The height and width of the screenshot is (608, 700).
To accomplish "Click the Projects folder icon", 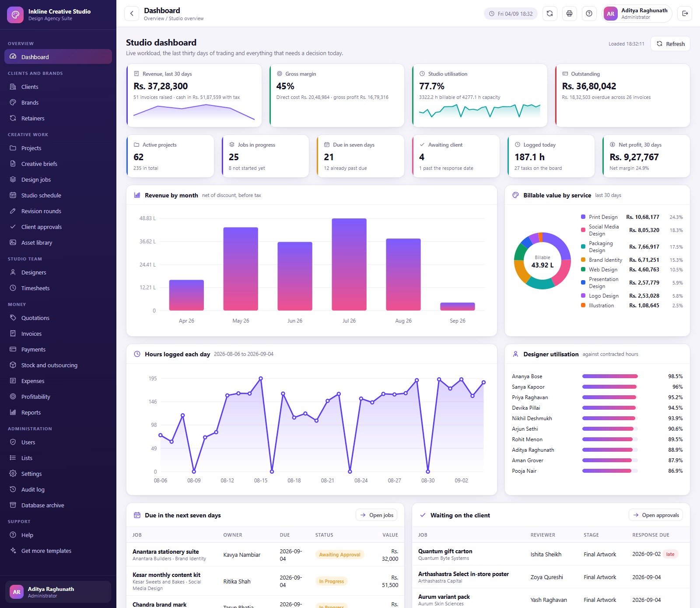I will click(x=13, y=148).
